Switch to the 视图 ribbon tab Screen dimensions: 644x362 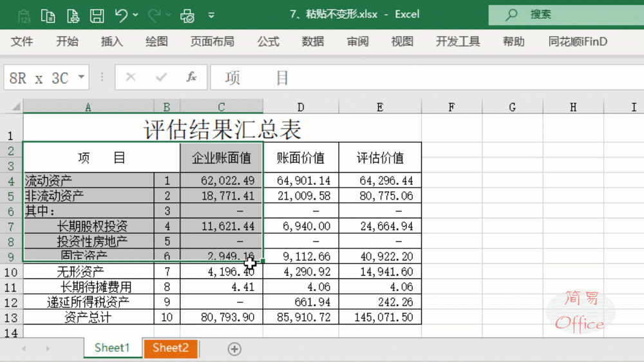pos(402,41)
